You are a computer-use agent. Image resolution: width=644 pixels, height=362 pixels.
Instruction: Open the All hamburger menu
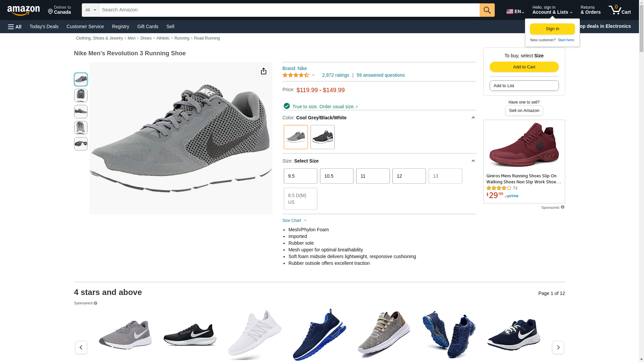coord(15,26)
